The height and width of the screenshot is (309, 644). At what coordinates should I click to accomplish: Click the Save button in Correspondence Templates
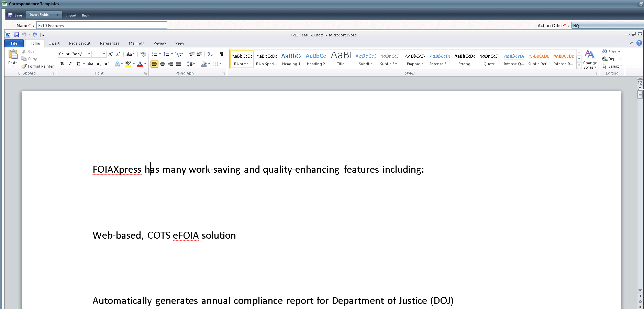pyautogui.click(x=15, y=15)
